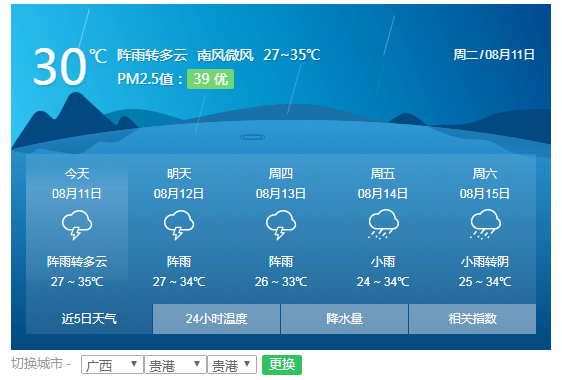The width and height of the screenshot is (562, 380).
Task: Click the large 30℃ current temperature
Action: pyautogui.click(x=70, y=66)
